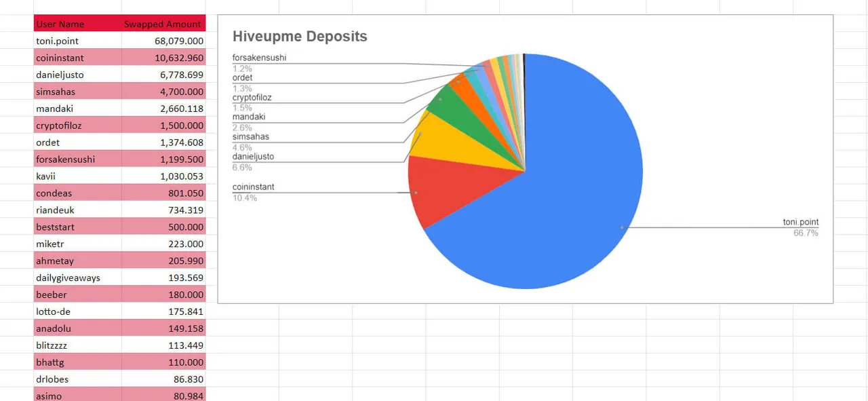Select the 4,700.000 amount cell
This screenshot has width=868, height=401.
click(163, 92)
